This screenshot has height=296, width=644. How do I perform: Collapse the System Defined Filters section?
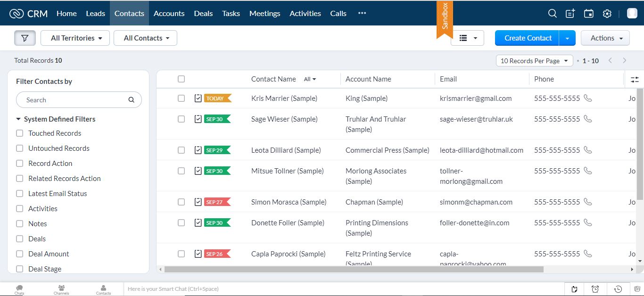pos(19,119)
